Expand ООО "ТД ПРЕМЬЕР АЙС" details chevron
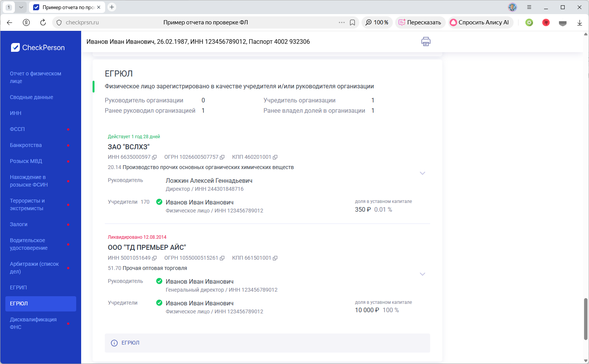 click(x=422, y=274)
